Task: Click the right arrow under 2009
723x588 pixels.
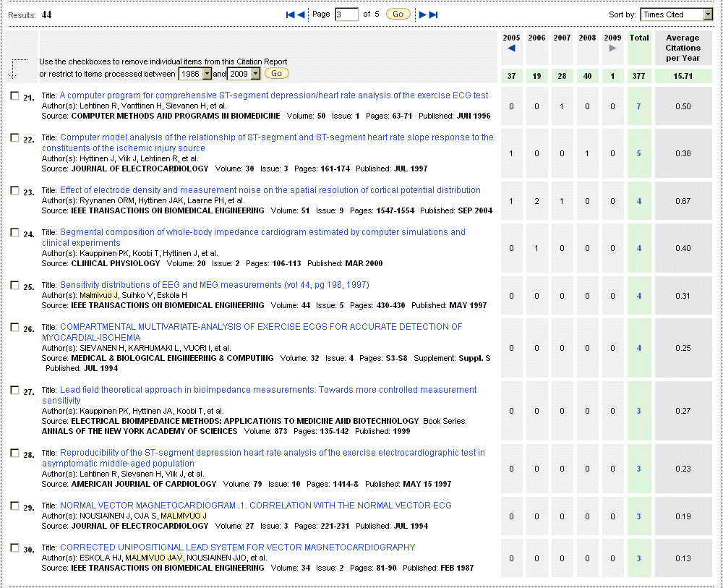Action: pos(612,48)
